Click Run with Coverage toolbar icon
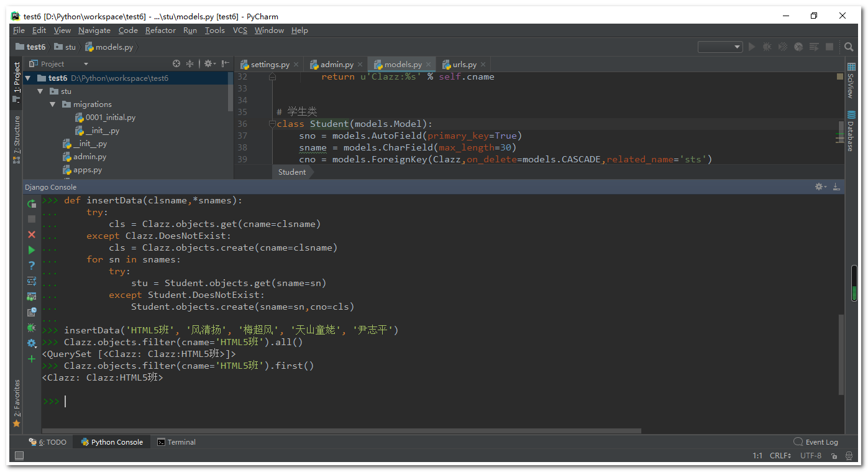Viewport: 868px width, 472px height. tap(783, 47)
